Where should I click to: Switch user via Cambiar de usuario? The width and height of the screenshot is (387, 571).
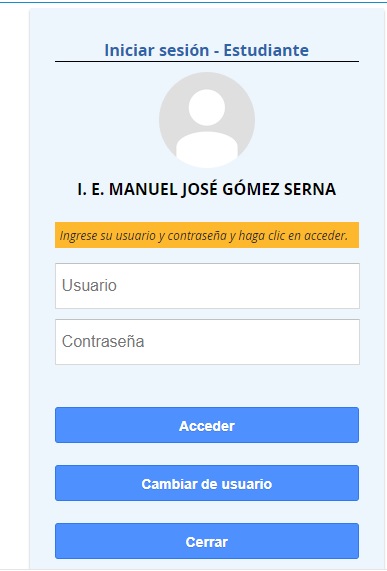pyautogui.click(x=207, y=483)
